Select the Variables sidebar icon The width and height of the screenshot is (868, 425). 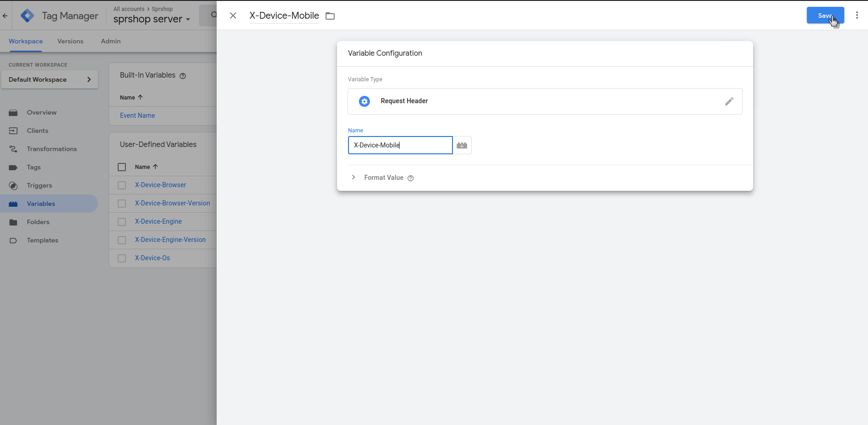[13, 204]
